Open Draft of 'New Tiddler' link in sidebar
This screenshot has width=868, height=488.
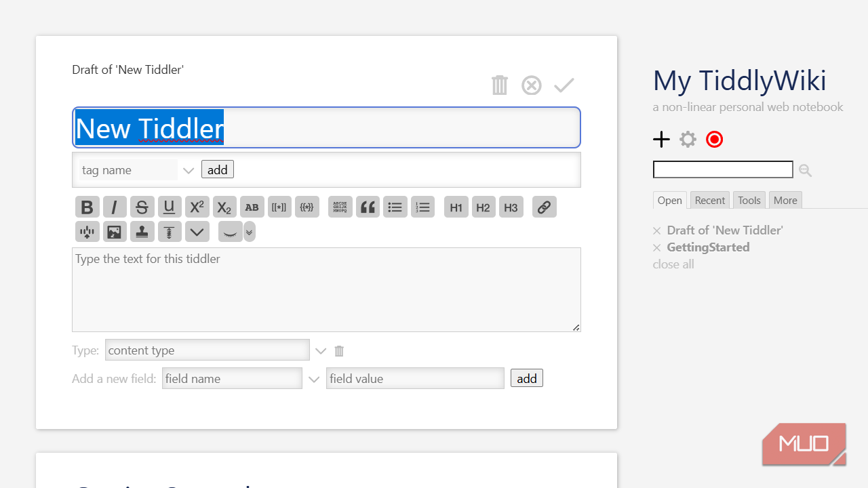tap(725, 230)
